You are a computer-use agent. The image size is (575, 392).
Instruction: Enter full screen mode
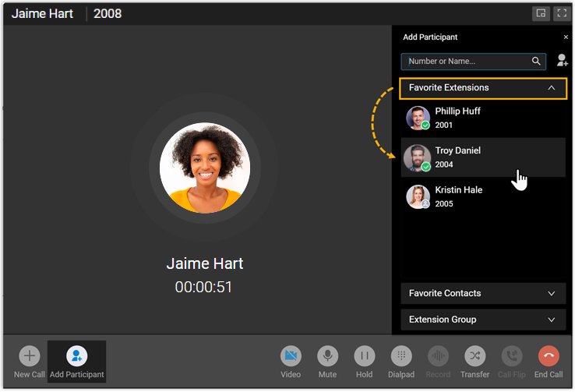[562, 13]
